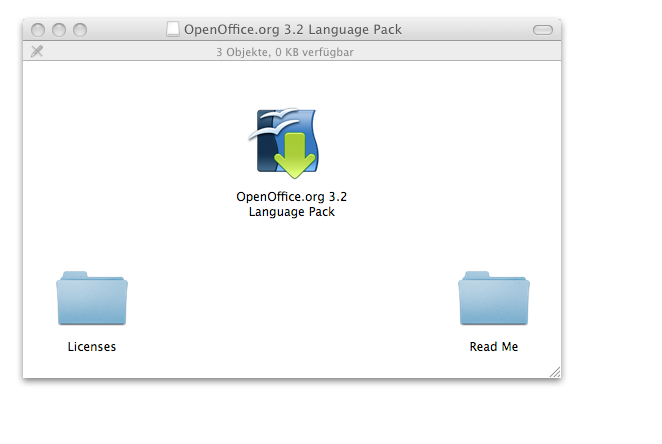The width and height of the screenshot is (662, 444).
Task: Click the crossed-out pencil read-only icon
Action: click(x=37, y=52)
